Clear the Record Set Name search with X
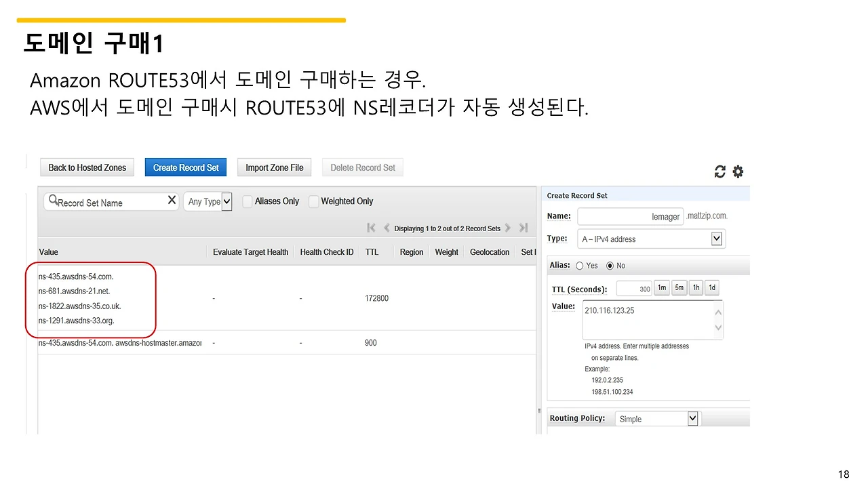The image size is (868, 488). pos(172,201)
